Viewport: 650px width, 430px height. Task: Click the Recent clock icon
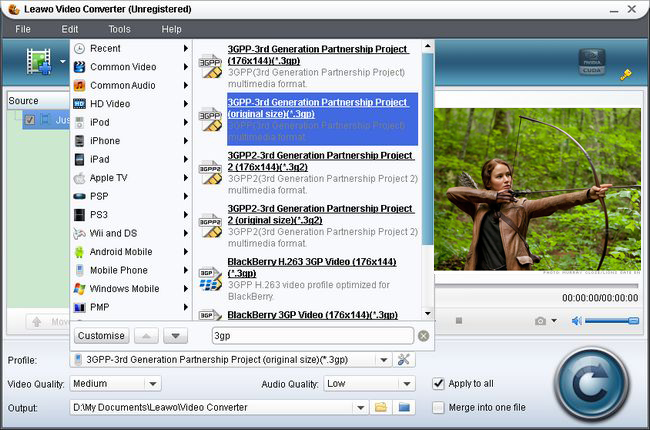tap(79, 49)
